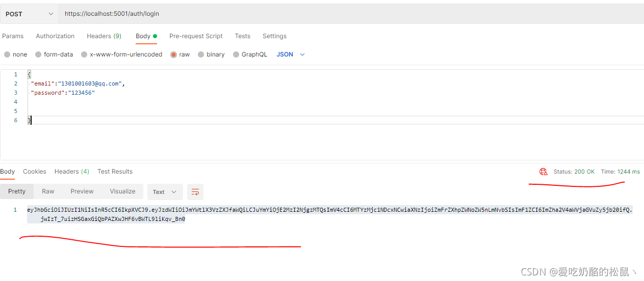This screenshot has height=281, width=644.
Task: Select the GraphQL body type
Action: pos(250,54)
